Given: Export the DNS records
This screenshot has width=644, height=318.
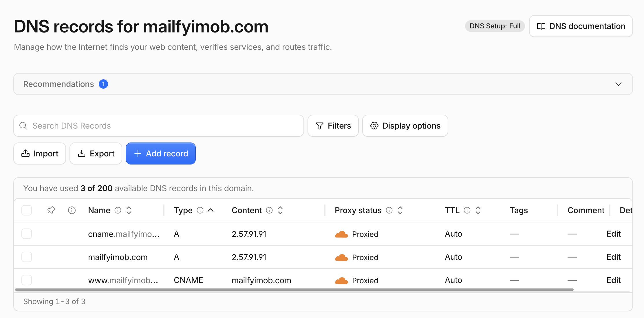Looking at the screenshot, I should (x=96, y=153).
